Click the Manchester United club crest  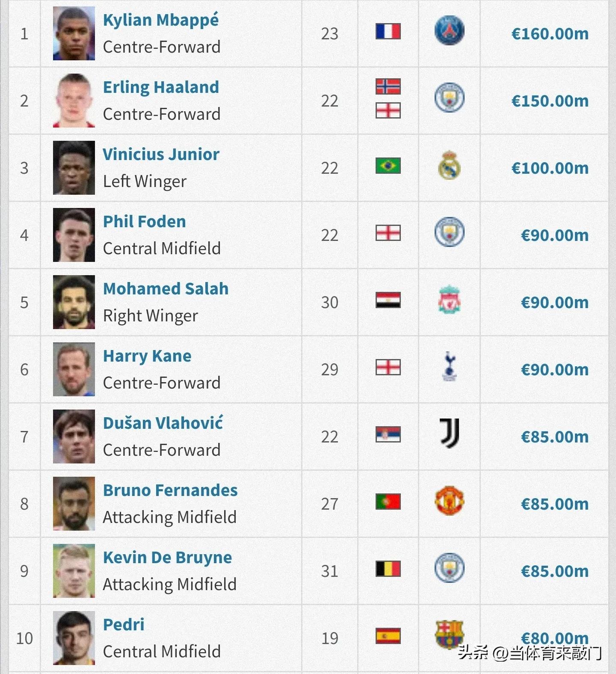coord(449,501)
